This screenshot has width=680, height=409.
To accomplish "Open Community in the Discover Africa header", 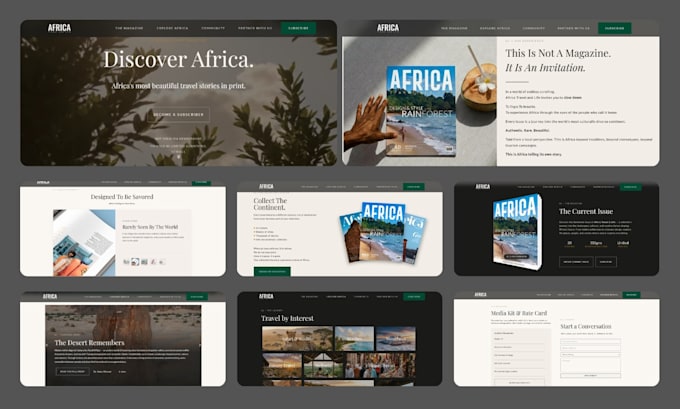I will [213, 28].
